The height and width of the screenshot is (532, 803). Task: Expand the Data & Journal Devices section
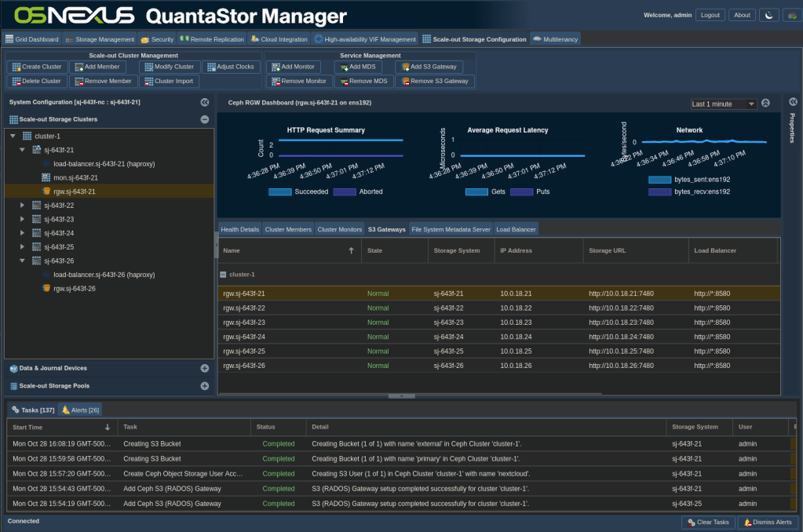205,368
